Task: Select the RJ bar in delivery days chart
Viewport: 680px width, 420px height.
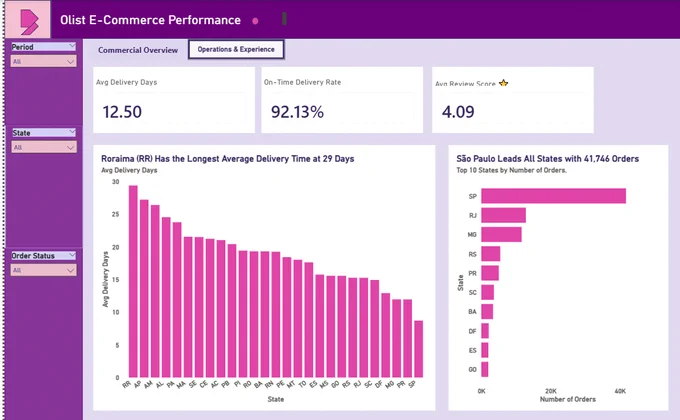Action: (364, 328)
